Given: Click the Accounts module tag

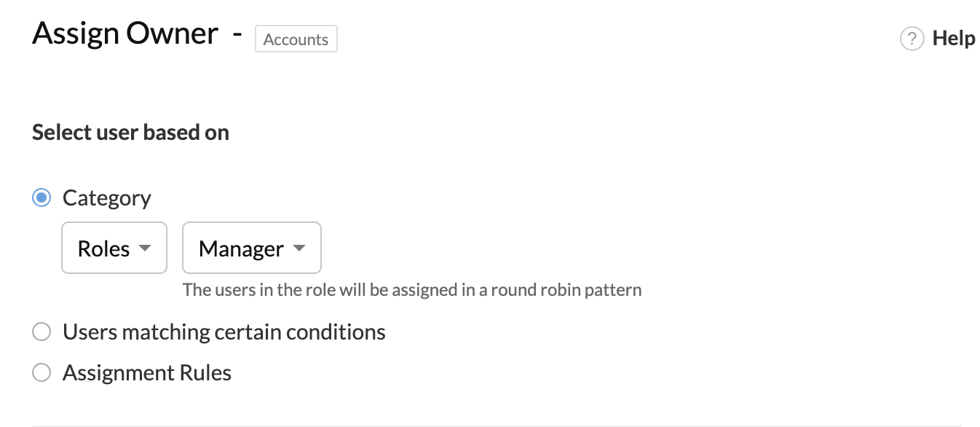Looking at the screenshot, I should (x=296, y=39).
